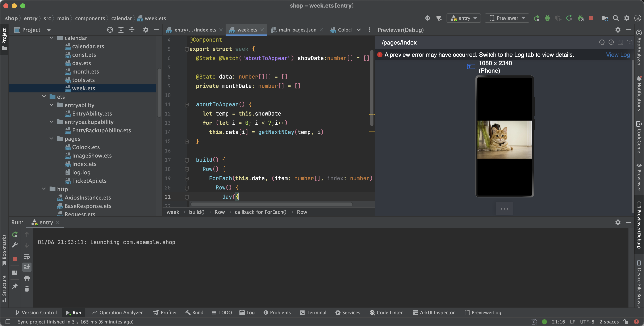Click the View Log link
This screenshot has height=326, width=644.
point(618,55)
